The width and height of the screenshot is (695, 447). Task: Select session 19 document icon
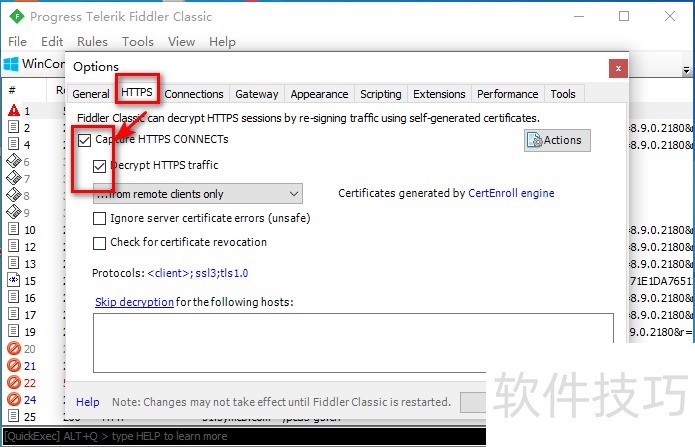(x=14, y=331)
